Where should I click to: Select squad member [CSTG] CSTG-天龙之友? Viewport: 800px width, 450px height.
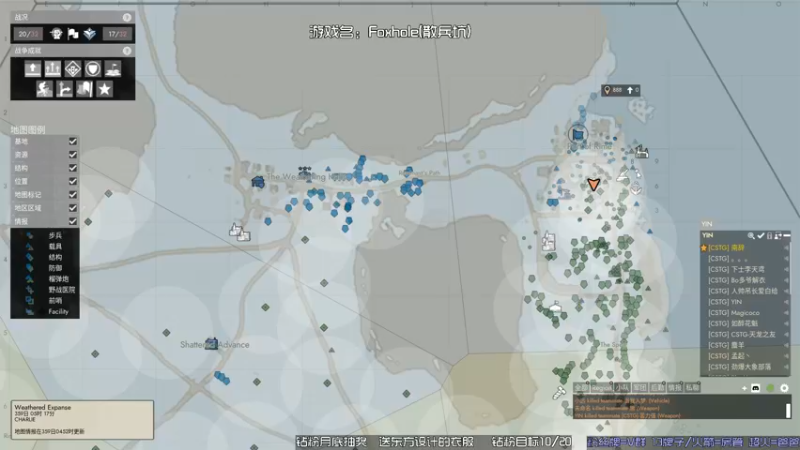coord(745,335)
